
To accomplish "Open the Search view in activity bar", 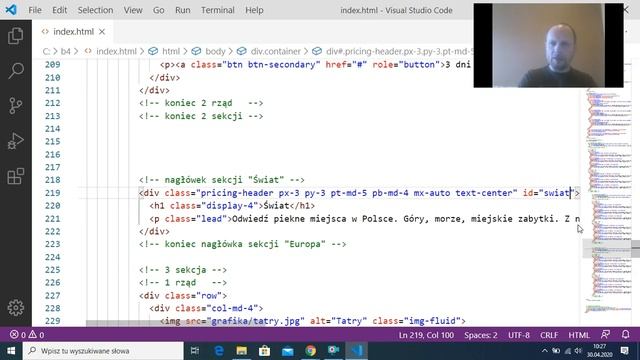I will tap(16, 71).
